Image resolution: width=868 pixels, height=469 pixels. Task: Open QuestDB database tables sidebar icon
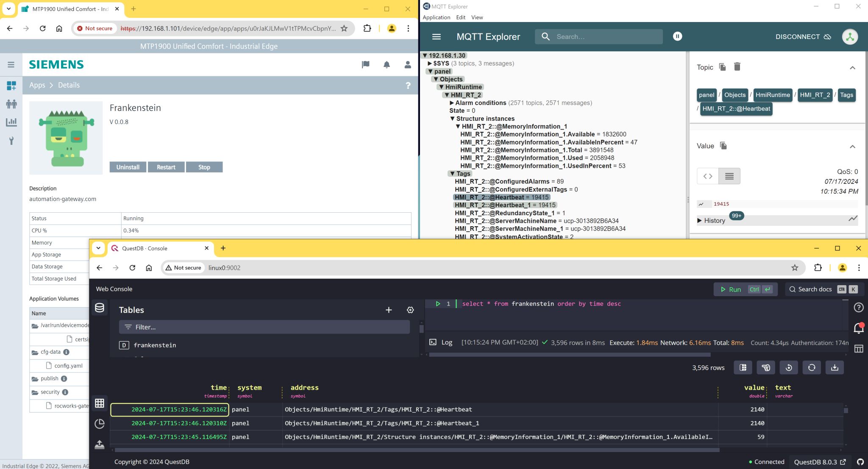click(x=100, y=308)
